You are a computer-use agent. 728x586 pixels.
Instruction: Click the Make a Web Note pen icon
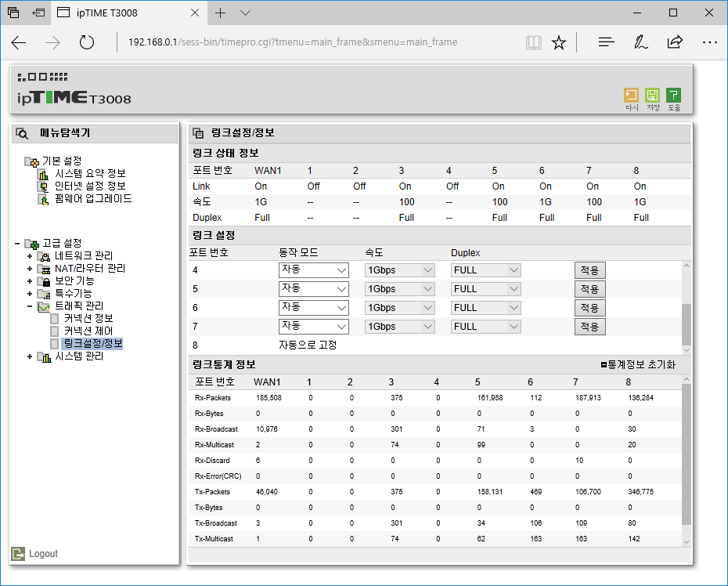click(640, 42)
